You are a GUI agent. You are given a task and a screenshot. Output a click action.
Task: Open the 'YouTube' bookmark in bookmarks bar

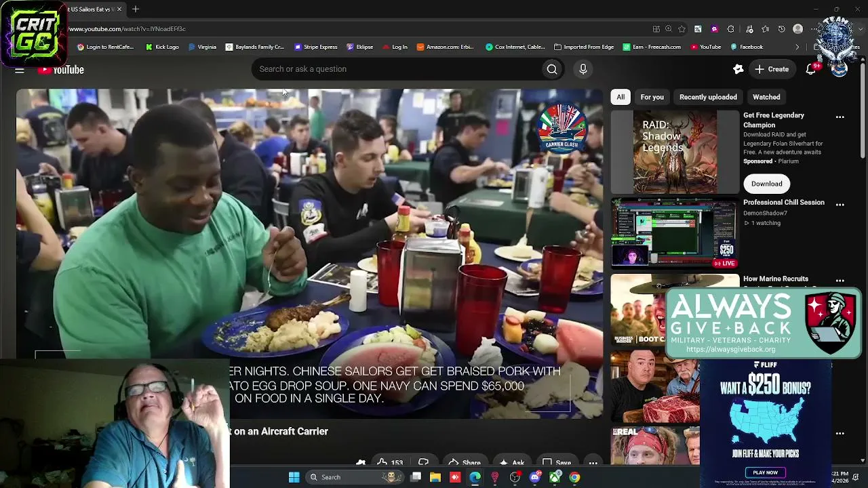(706, 47)
